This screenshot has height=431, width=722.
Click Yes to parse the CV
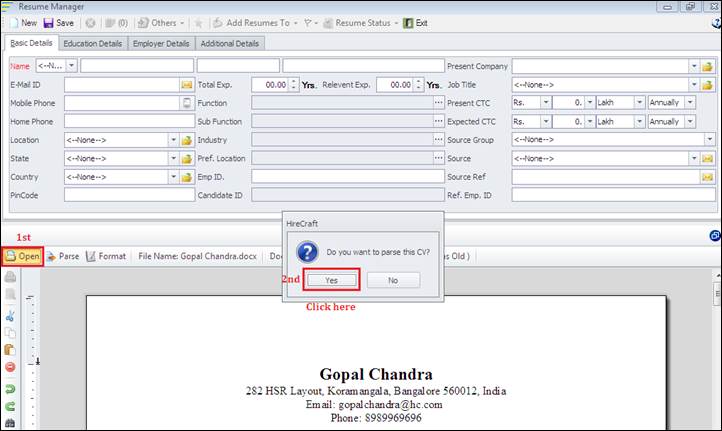pos(331,280)
